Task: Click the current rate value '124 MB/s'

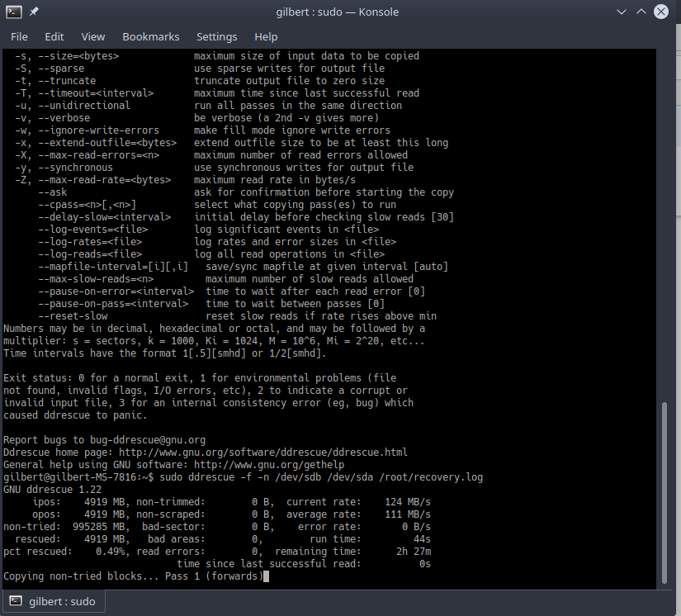Action: [408, 502]
